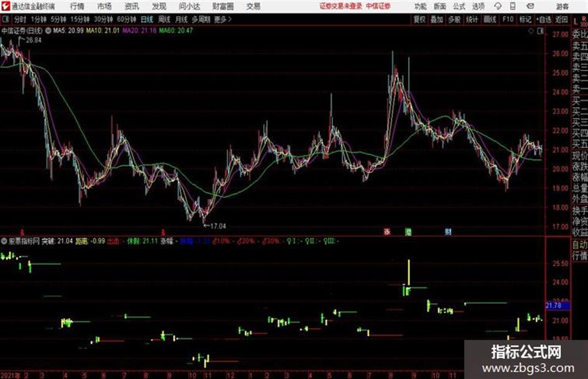The width and height of the screenshot is (588, 379).
Task: Click the L button on right panel
Action: 576,22
